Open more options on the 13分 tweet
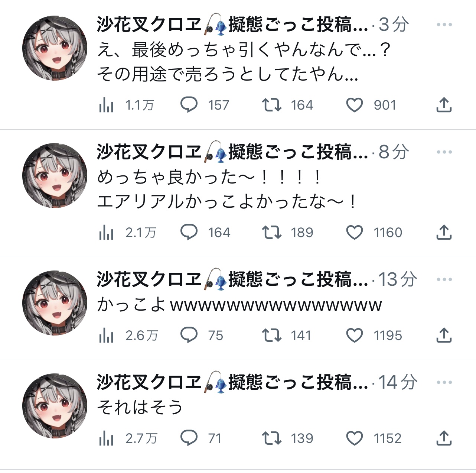 pos(444,279)
